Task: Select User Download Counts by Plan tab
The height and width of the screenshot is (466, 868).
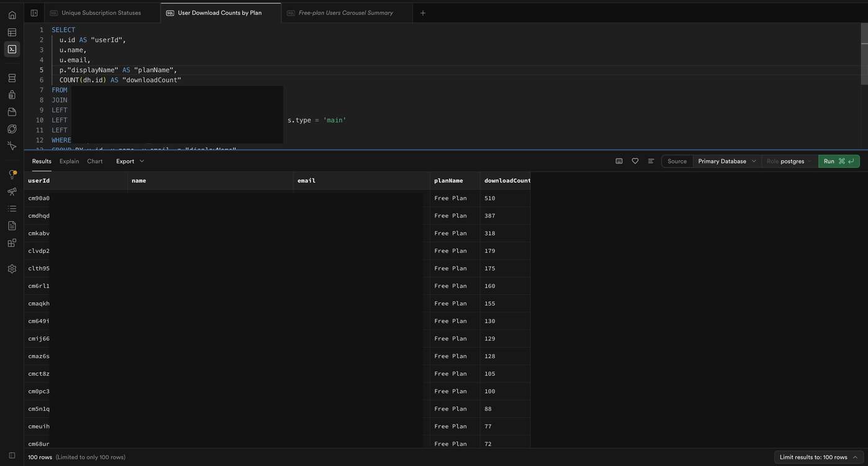Action: [x=220, y=13]
